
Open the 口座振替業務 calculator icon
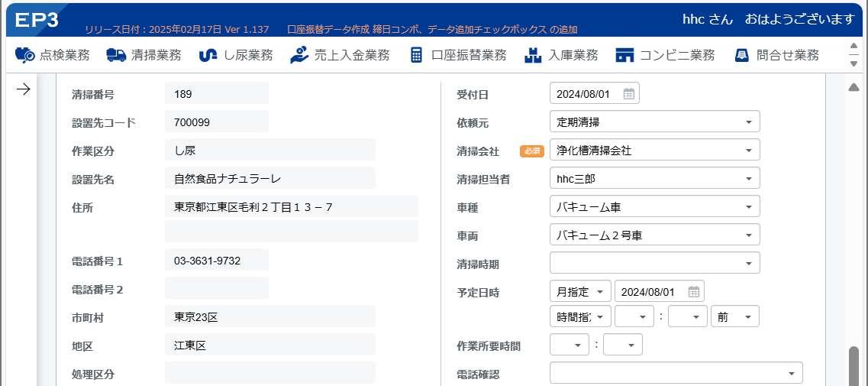(x=416, y=55)
